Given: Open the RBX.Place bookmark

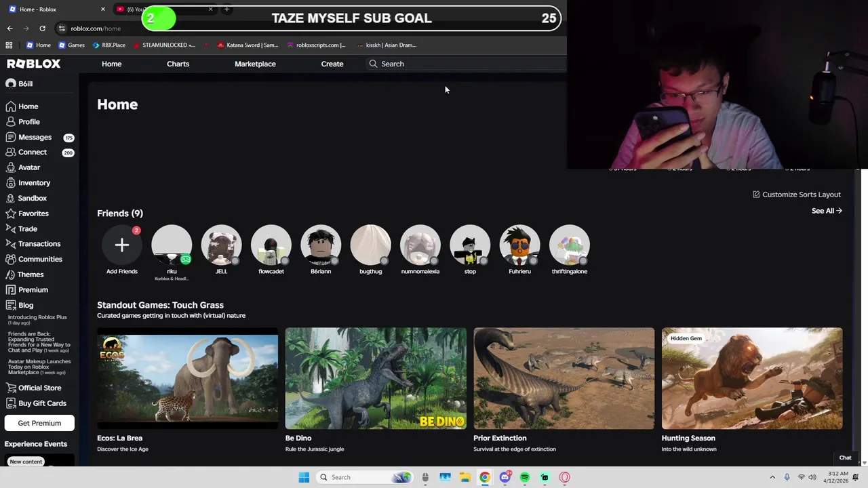Looking at the screenshot, I should 108,45.
